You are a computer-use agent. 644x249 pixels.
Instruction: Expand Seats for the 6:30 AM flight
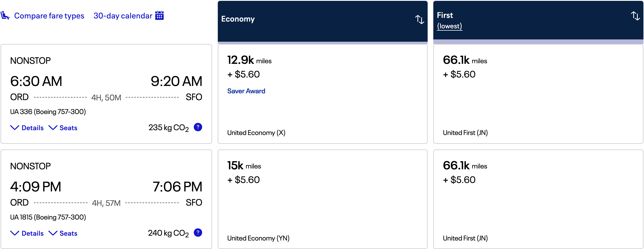(63, 128)
